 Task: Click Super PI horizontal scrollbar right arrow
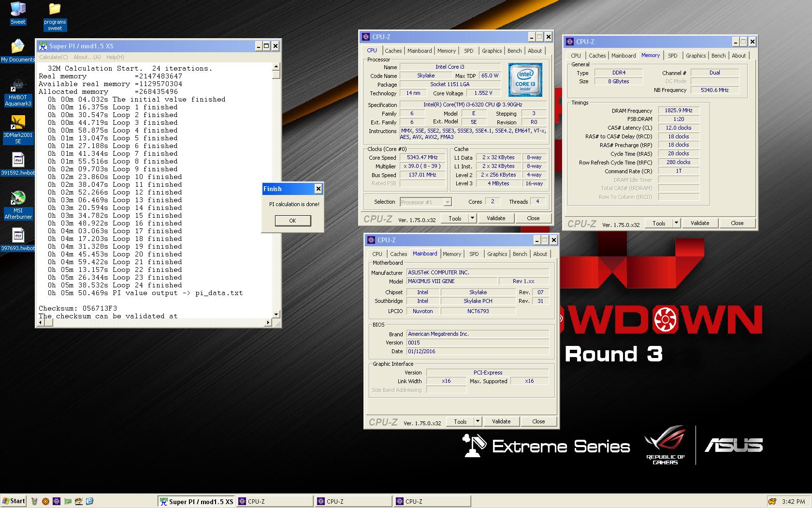pos(269,322)
